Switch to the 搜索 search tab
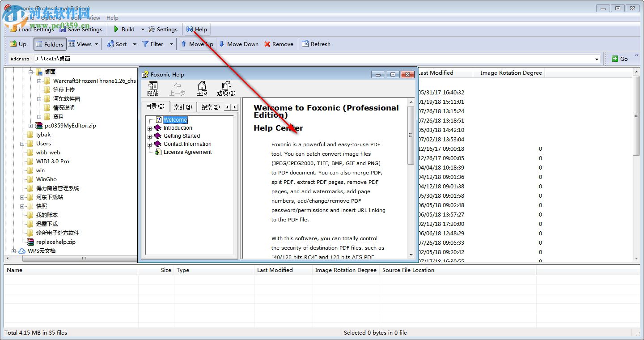 (x=210, y=107)
